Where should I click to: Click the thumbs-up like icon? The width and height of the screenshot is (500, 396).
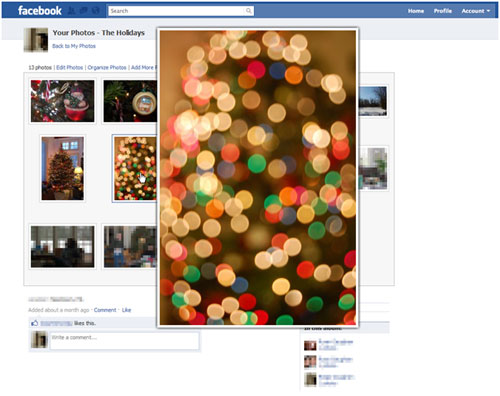(35, 323)
